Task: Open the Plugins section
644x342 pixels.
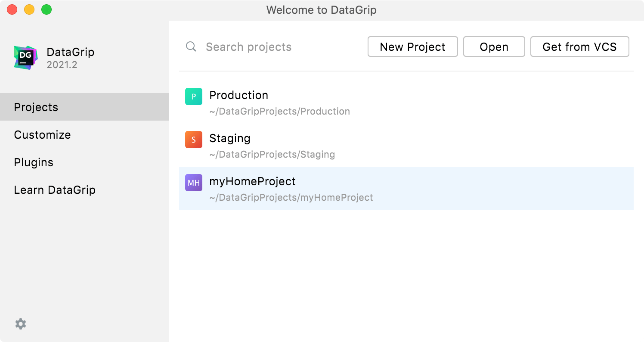Action: click(34, 162)
